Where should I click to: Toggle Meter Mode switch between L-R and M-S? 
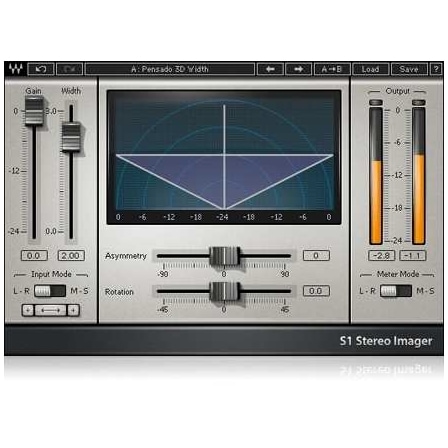coord(396,291)
